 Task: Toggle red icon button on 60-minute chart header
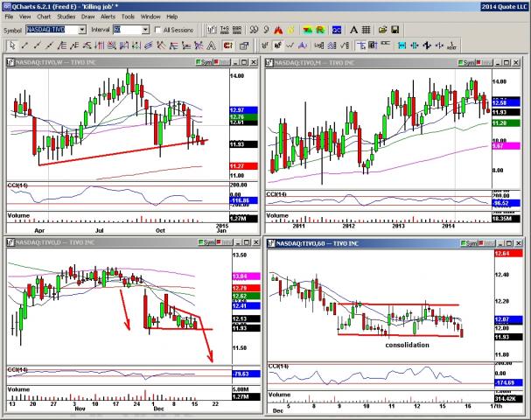point(486,243)
